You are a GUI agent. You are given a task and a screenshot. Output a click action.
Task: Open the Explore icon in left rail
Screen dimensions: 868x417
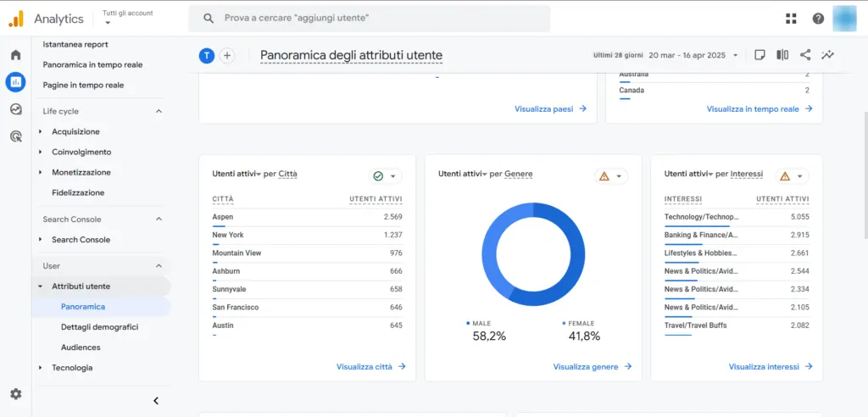[x=16, y=109]
